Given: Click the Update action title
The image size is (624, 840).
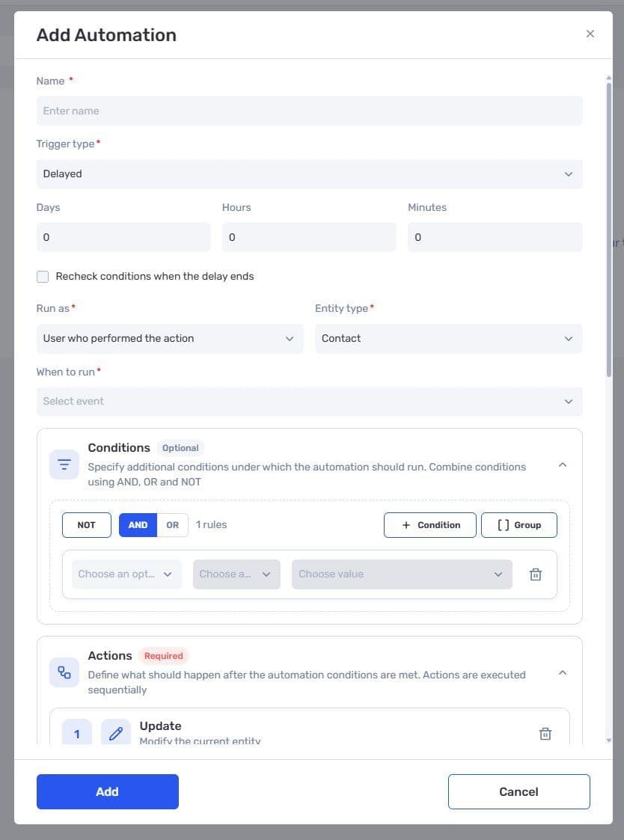Looking at the screenshot, I should click(160, 726).
